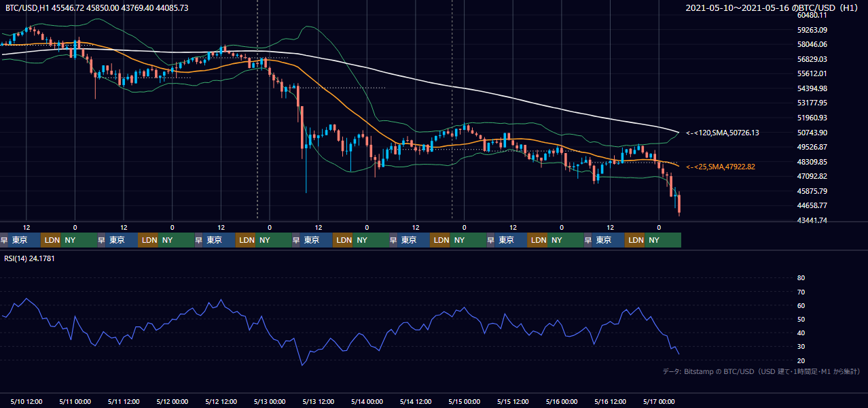Viewport: 868px width, 408px height.
Task: Click the BTC/USD,H1 OHLC header text
Action: click(x=96, y=7)
